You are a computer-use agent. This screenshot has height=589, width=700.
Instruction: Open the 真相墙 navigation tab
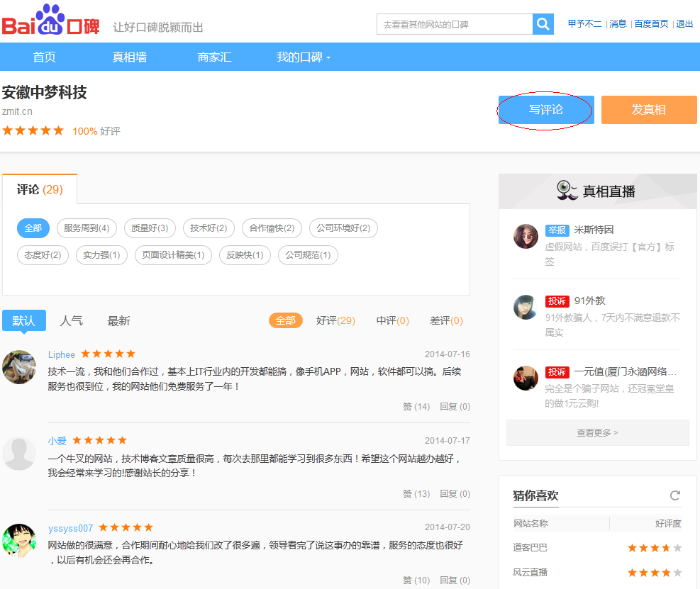(x=129, y=57)
